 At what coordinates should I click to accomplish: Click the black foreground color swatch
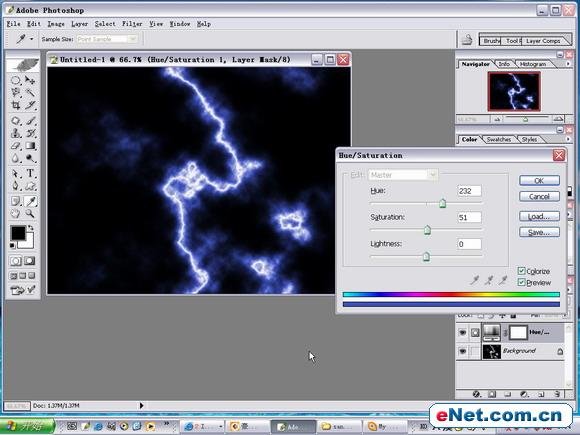point(17,233)
